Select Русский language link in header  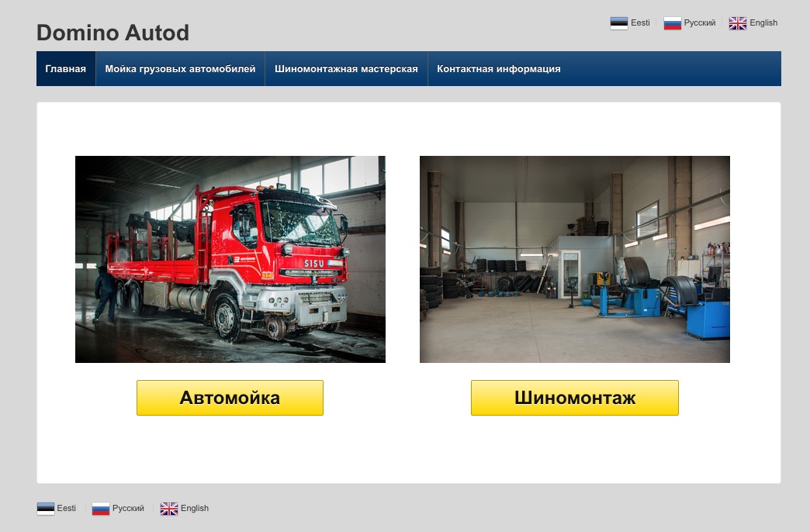tap(700, 22)
